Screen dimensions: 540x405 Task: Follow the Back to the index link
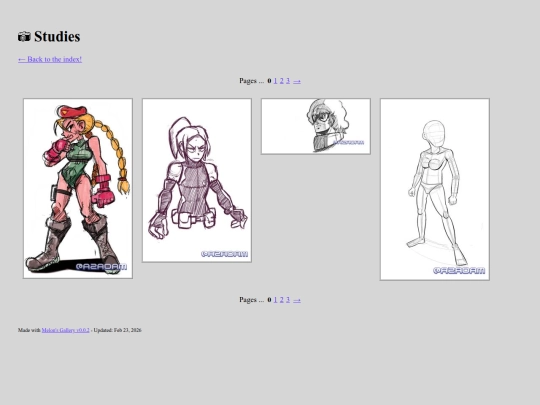click(x=50, y=59)
